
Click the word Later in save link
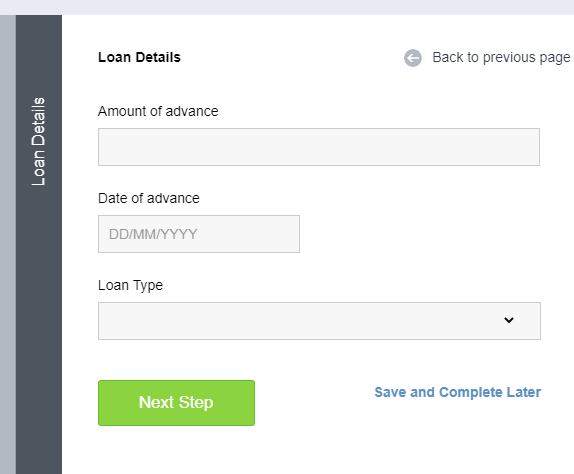coord(524,392)
